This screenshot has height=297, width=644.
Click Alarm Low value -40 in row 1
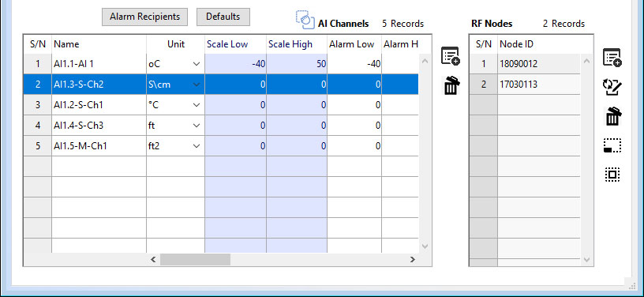pos(354,64)
